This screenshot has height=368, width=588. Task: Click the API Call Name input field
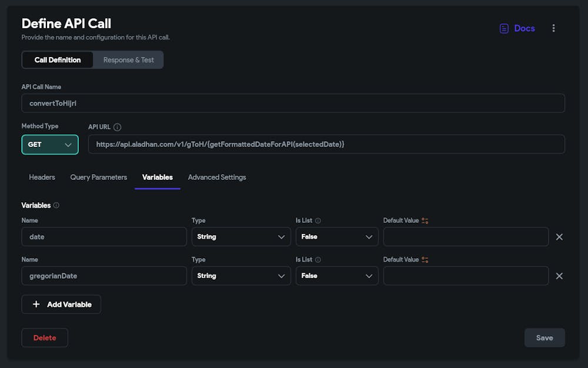point(293,103)
